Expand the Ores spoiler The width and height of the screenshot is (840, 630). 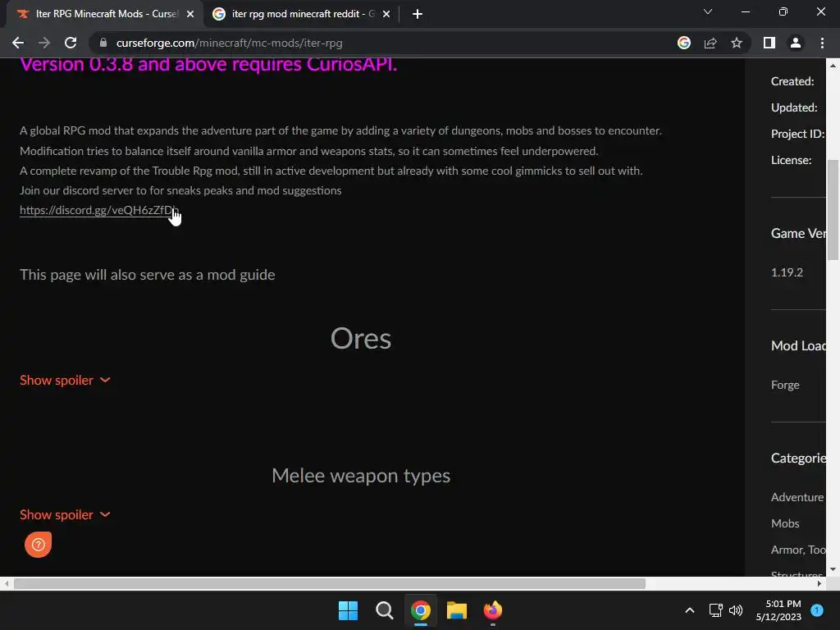tap(65, 381)
